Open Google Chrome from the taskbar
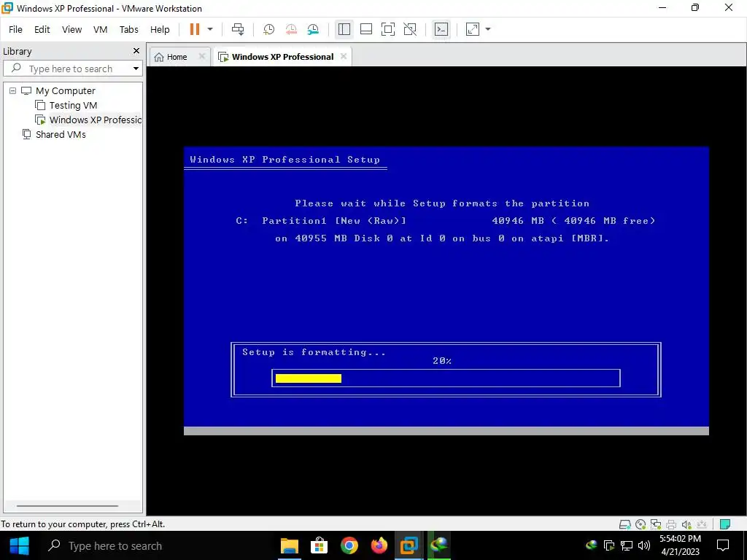 [349, 545]
